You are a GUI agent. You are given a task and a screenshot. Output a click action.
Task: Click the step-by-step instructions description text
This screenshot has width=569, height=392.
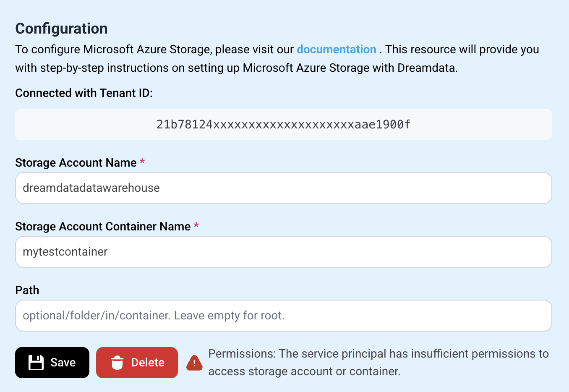click(x=236, y=68)
